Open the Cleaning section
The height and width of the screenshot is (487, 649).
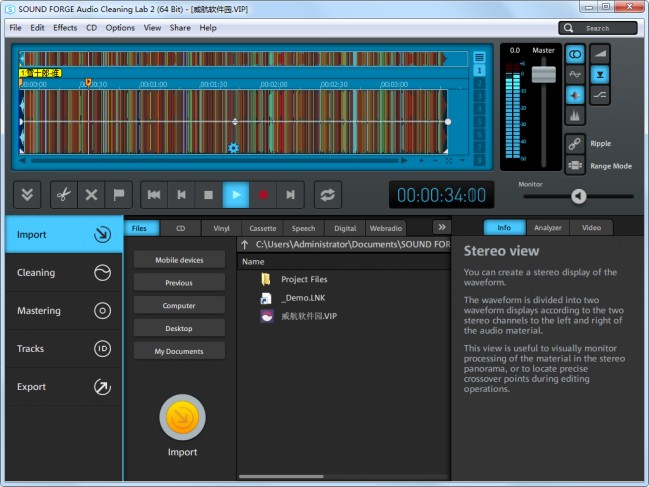click(64, 273)
